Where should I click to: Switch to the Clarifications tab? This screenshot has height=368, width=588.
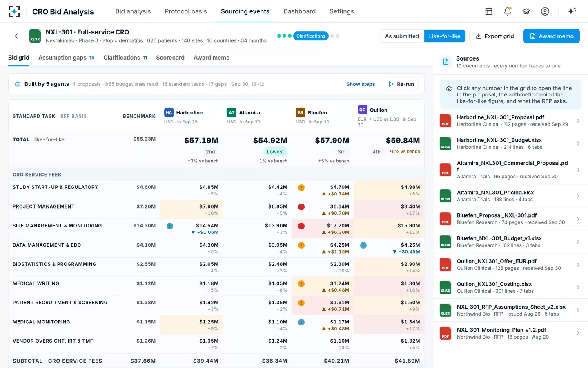pos(125,58)
